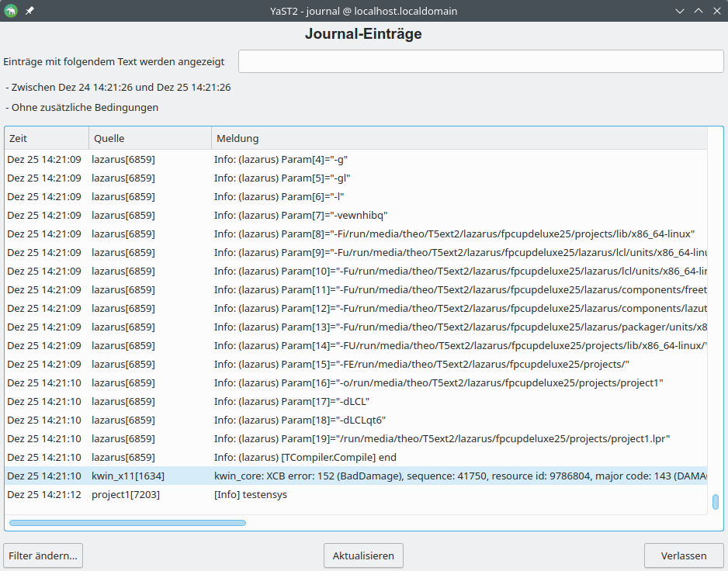Toggle the pin window icon
Viewport: 728px width, 571px height.
click(x=29, y=12)
